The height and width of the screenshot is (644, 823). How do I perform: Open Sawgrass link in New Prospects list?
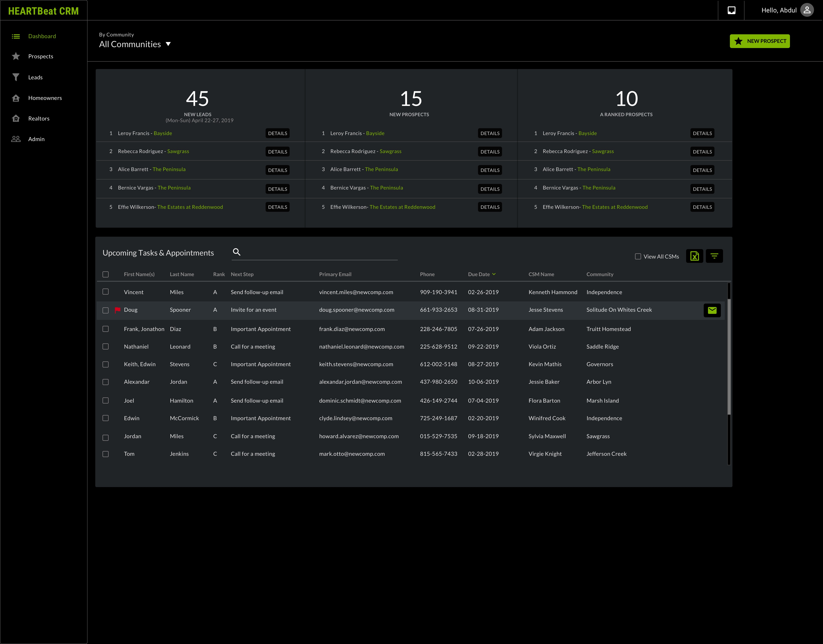click(390, 151)
